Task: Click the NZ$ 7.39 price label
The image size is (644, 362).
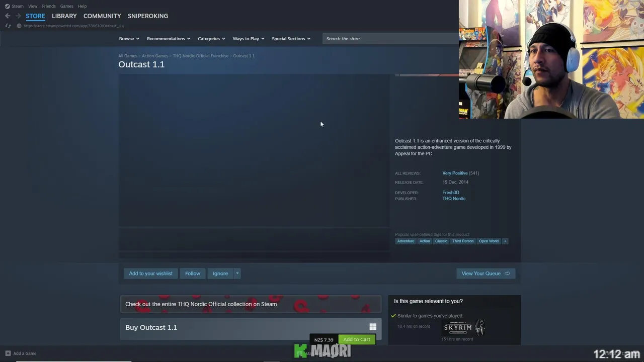Action: [x=324, y=340]
